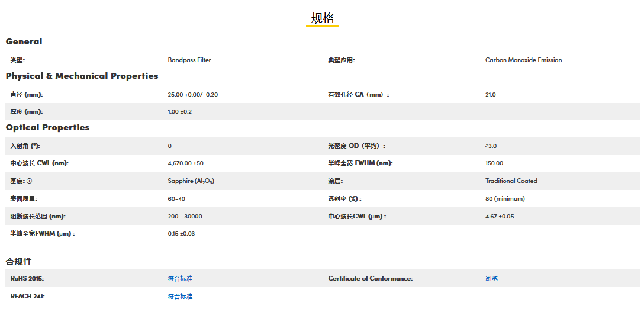Click the info icon next to 基底
The width and height of the screenshot is (644, 312).
pyautogui.click(x=30, y=181)
